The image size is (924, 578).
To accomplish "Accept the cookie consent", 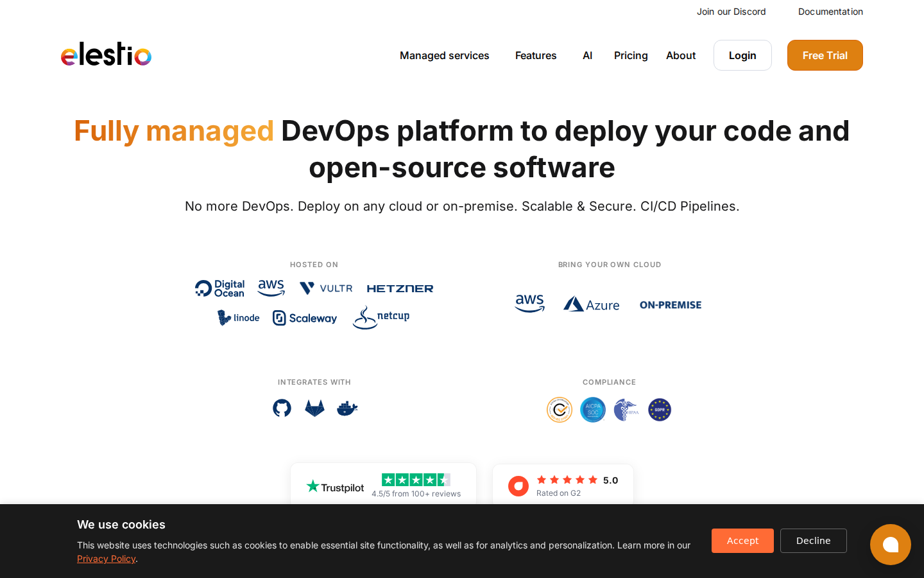I will (x=742, y=541).
